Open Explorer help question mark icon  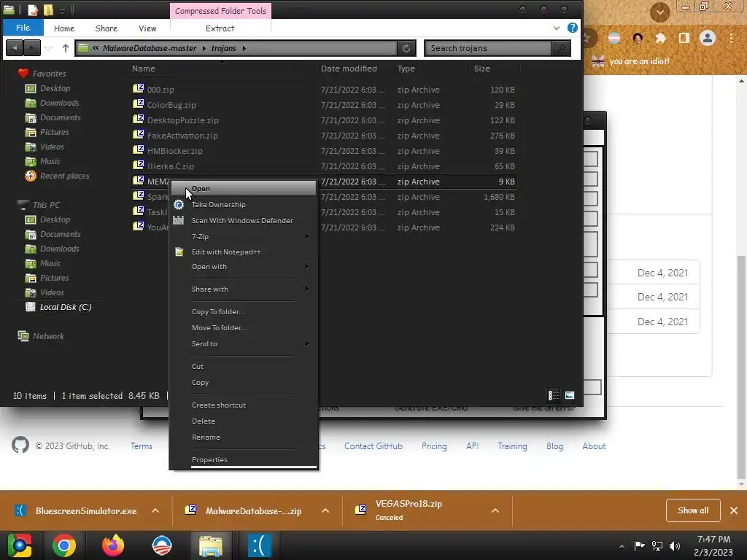573,28
